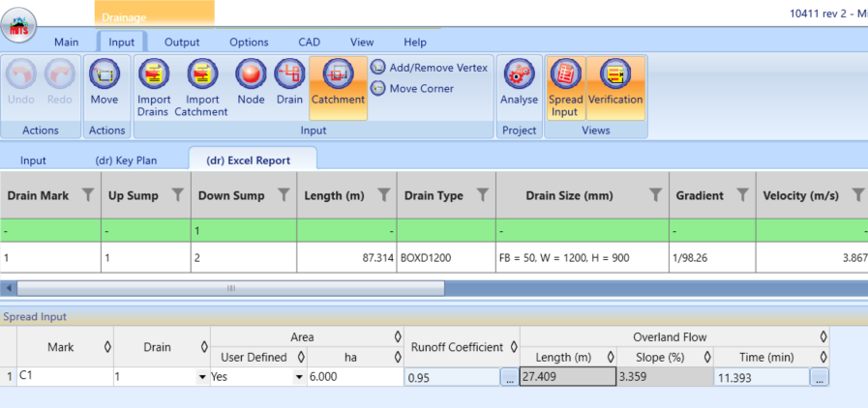Click Overland Flow header sort diamond
Image resolution: width=868 pixels, height=408 pixels.
pyautogui.click(x=823, y=336)
